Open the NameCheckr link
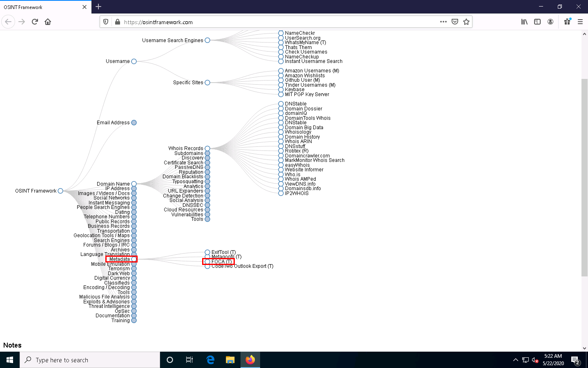This screenshot has height=368, width=588. click(x=300, y=33)
